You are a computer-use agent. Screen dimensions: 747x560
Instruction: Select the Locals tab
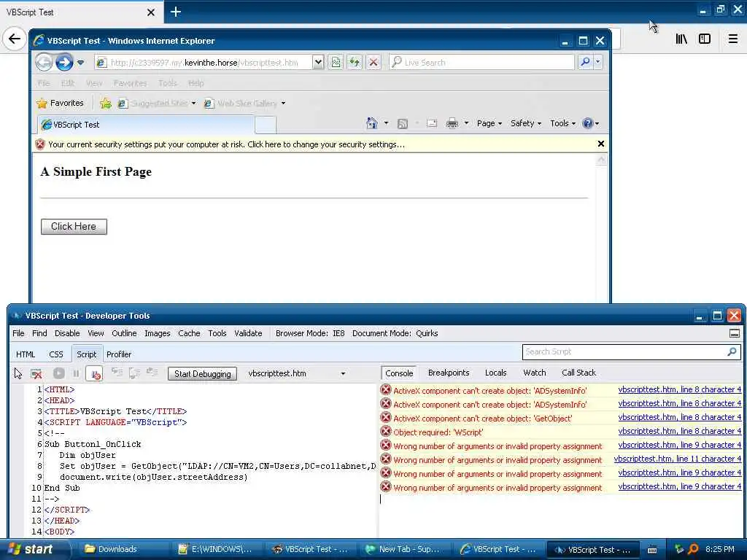click(x=495, y=373)
